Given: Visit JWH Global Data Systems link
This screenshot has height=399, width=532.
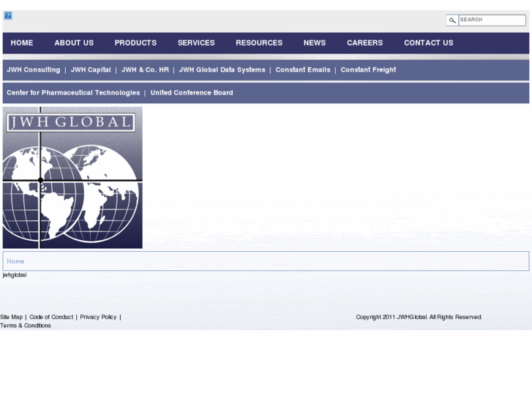Looking at the screenshot, I should pos(222,70).
